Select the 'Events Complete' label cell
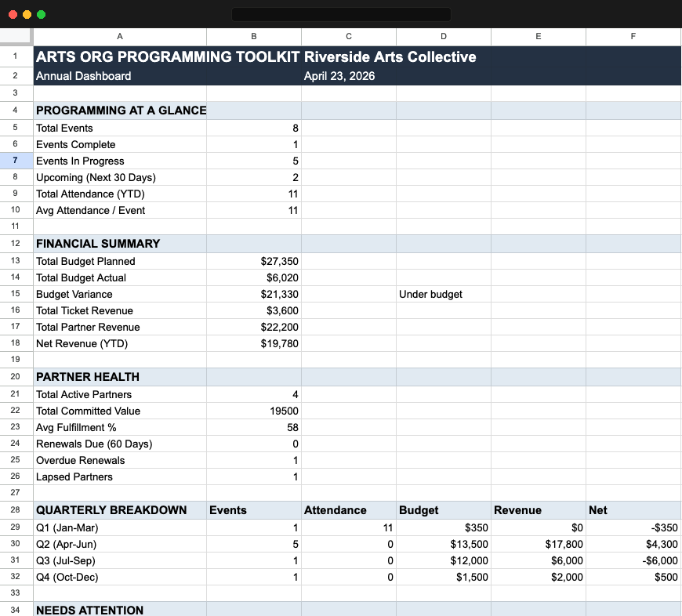The image size is (682, 616). coord(120,144)
